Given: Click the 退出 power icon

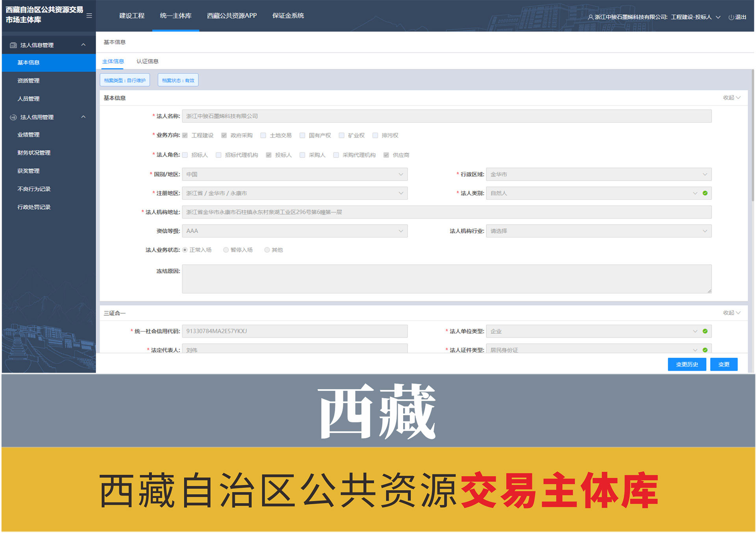Looking at the screenshot, I should point(731,17).
